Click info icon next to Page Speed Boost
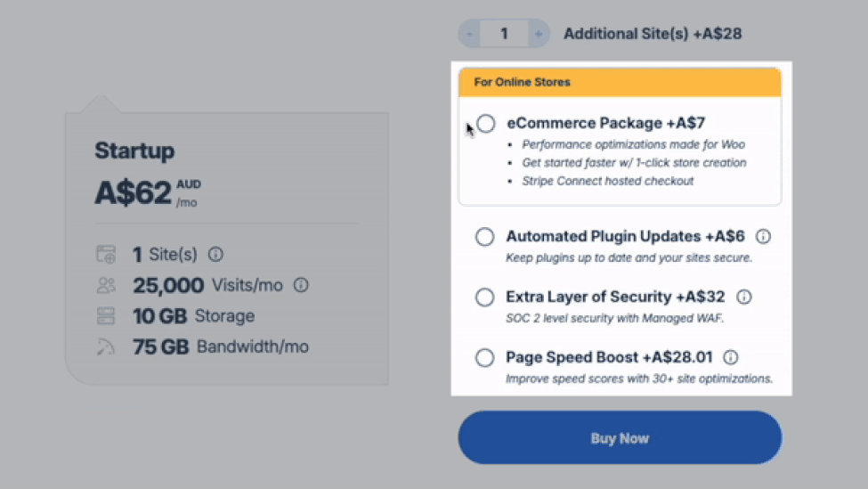Image resolution: width=868 pixels, height=489 pixels. tap(731, 358)
